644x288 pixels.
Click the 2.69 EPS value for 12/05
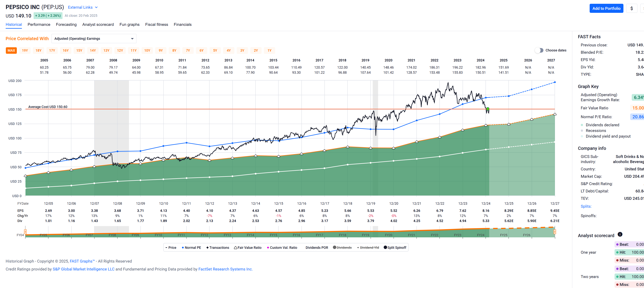pos(48,211)
